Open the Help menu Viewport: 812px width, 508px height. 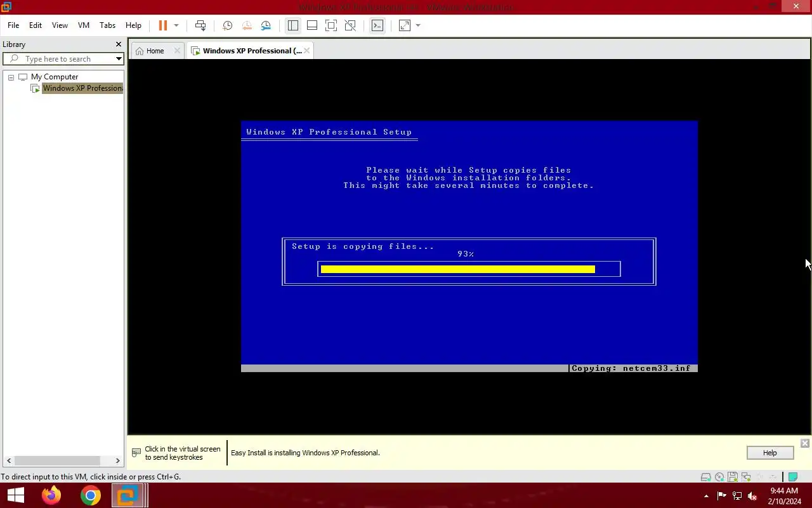pyautogui.click(x=133, y=25)
